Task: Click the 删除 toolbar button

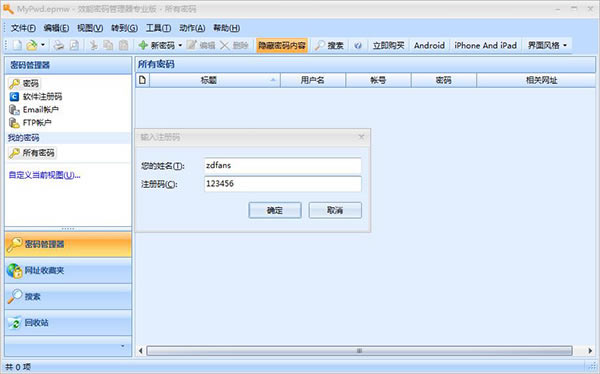Action: tap(234, 46)
